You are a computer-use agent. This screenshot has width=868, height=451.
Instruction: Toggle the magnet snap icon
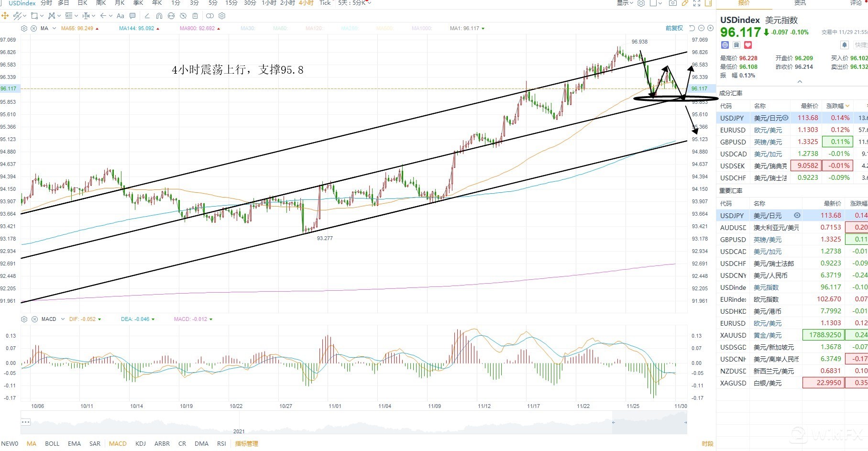pos(159,16)
